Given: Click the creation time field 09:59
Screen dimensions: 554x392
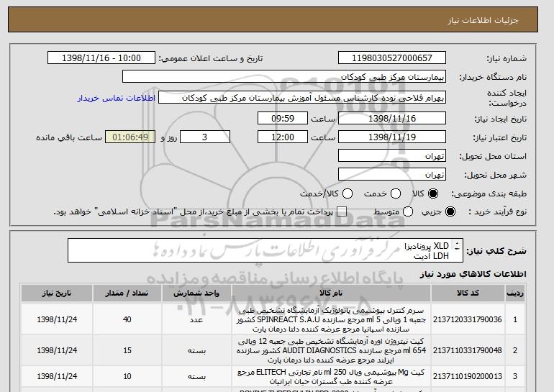Looking at the screenshot, I should click(283, 118).
